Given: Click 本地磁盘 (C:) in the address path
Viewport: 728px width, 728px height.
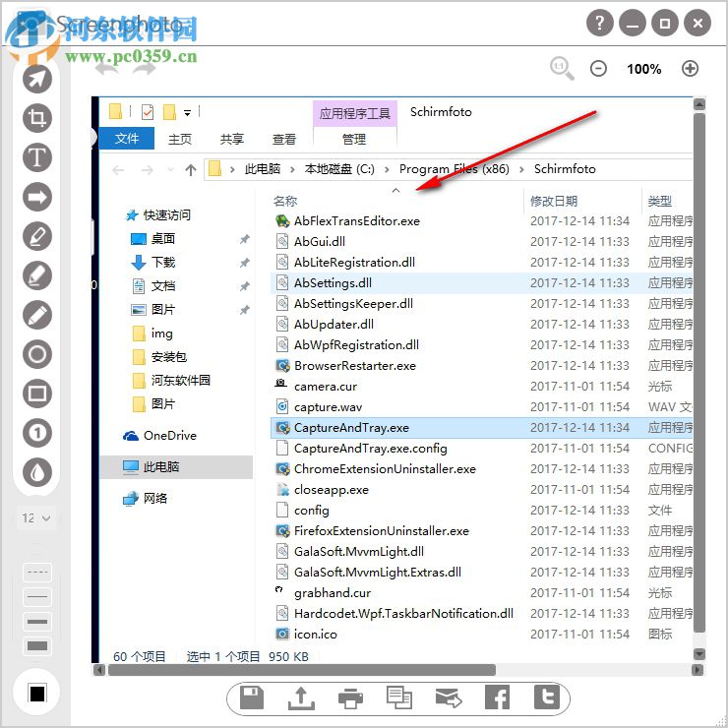Looking at the screenshot, I should pos(339,169).
